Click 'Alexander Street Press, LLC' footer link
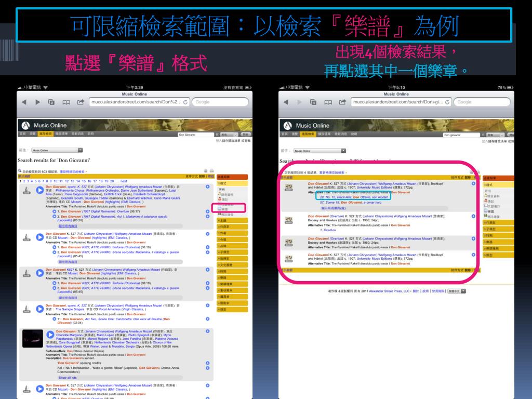The width and height of the screenshot is (532, 399). pos(389,291)
